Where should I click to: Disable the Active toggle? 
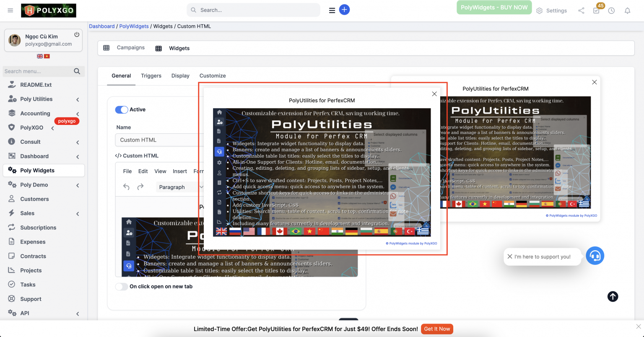click(x=121, y=109)
